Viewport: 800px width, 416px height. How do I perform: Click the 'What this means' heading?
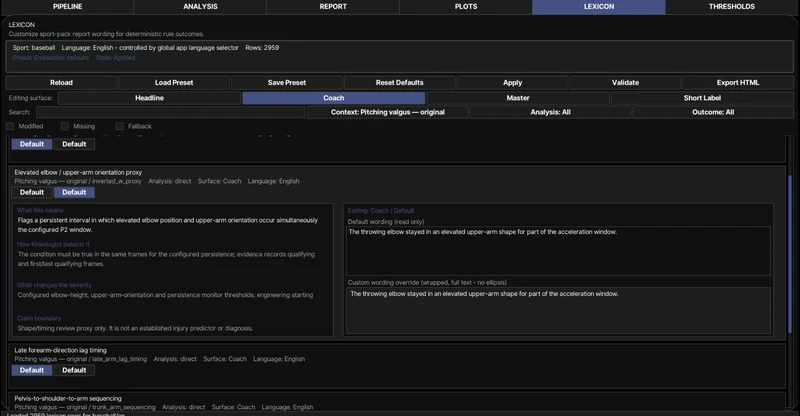(40, 210)
